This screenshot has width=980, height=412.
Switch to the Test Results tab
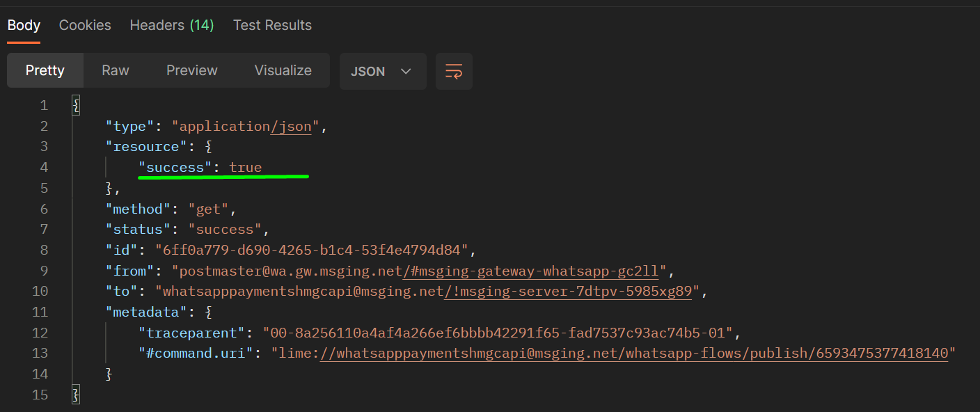pyautogui.click(x=272, y=25)
